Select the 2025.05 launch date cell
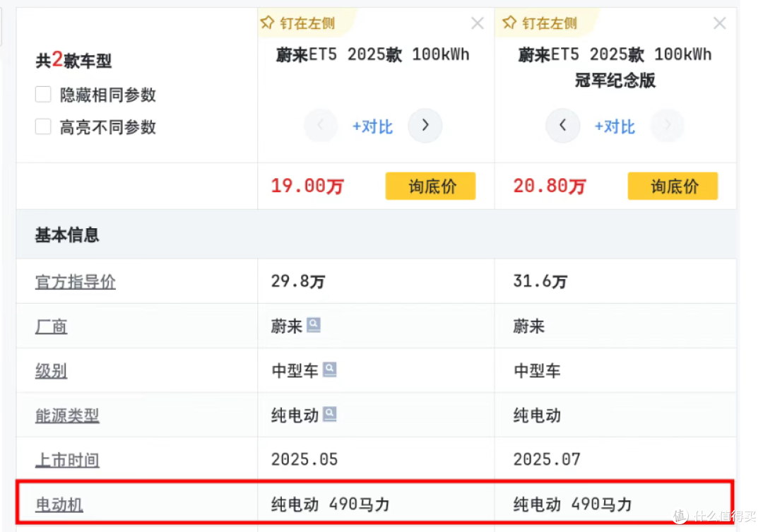Screen dimensions: 763x532 pyautogui.click(x=376, y=459)
